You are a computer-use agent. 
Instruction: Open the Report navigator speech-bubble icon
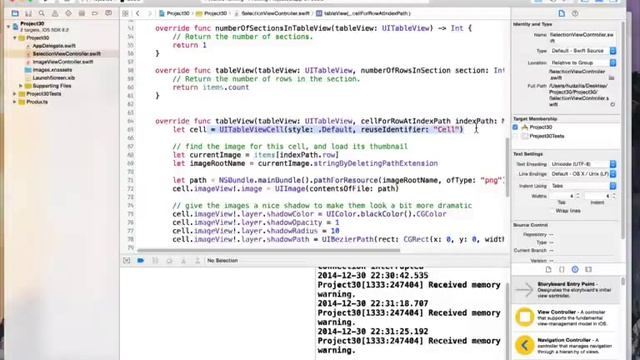click(108, 13)
